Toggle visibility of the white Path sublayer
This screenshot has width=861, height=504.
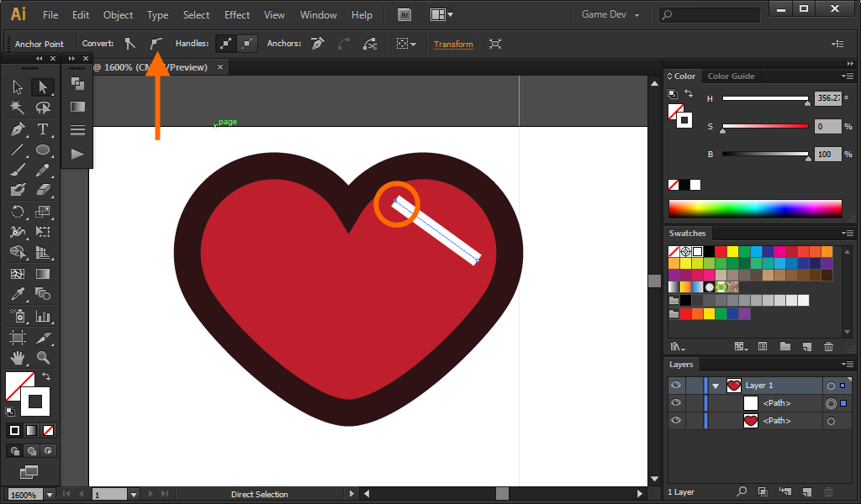coord(675,403)
